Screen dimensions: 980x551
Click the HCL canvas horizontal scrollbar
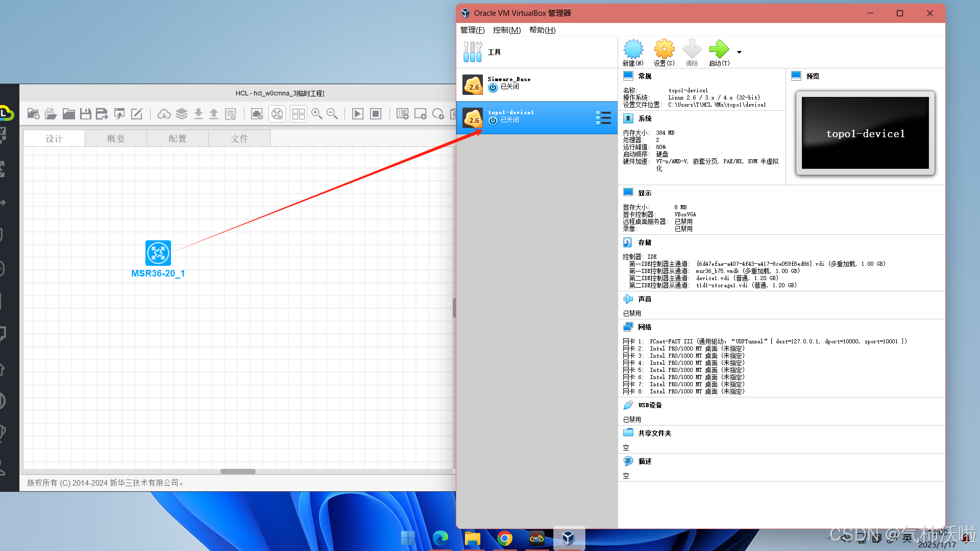pyautogui.click(x=238, y=471)
